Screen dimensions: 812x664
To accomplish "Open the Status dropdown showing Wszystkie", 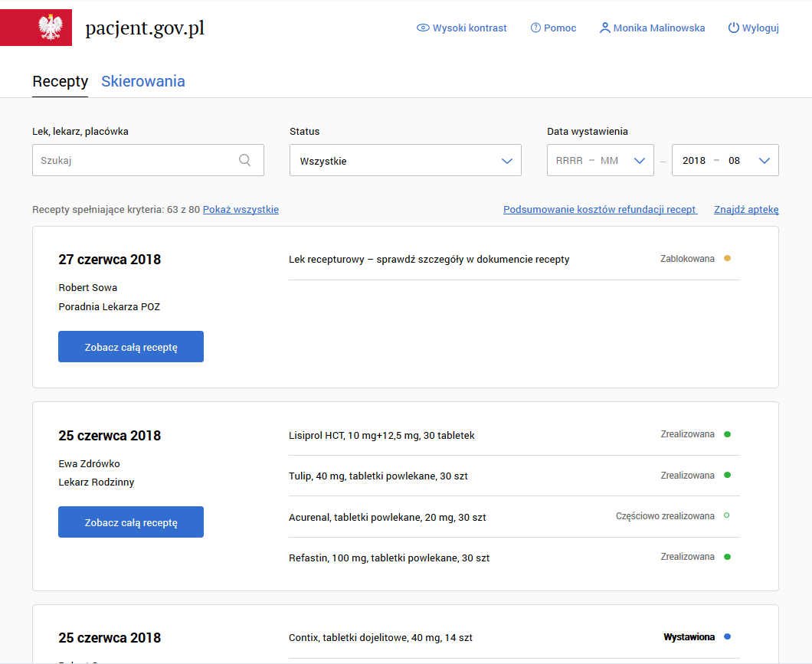I will (405, 160).
